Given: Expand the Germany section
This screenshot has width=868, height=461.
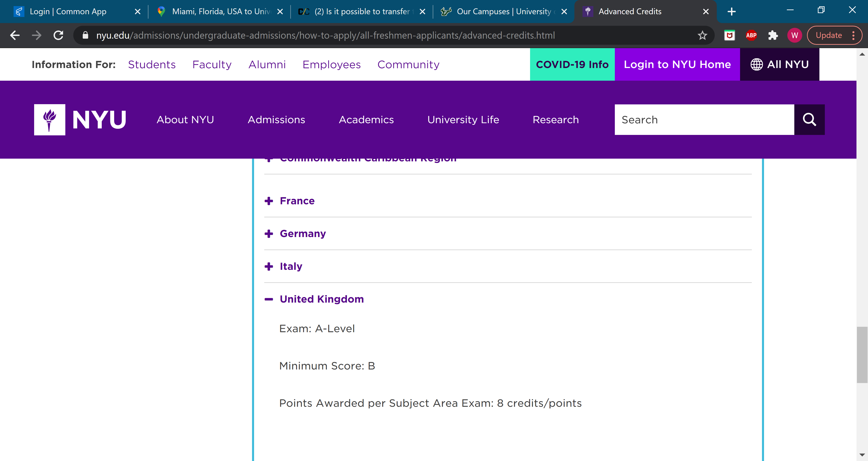Looking at the screenshot, I should (302, 233).
